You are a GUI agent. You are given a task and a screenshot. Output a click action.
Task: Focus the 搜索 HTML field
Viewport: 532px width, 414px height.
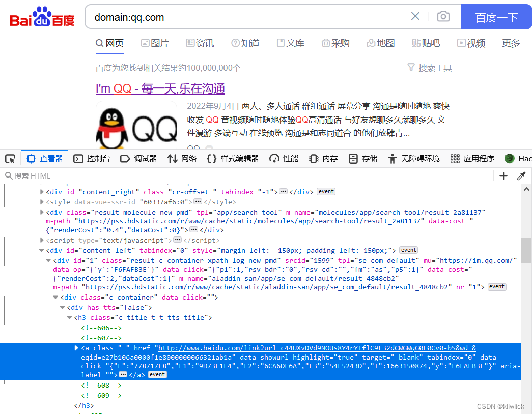248,176
